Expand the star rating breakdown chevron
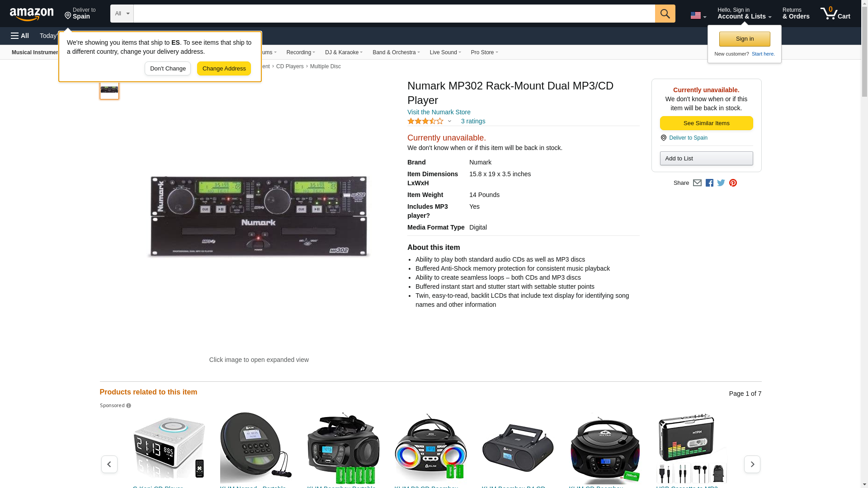Viewport: 868px width, 488px height. coord(449,121)
